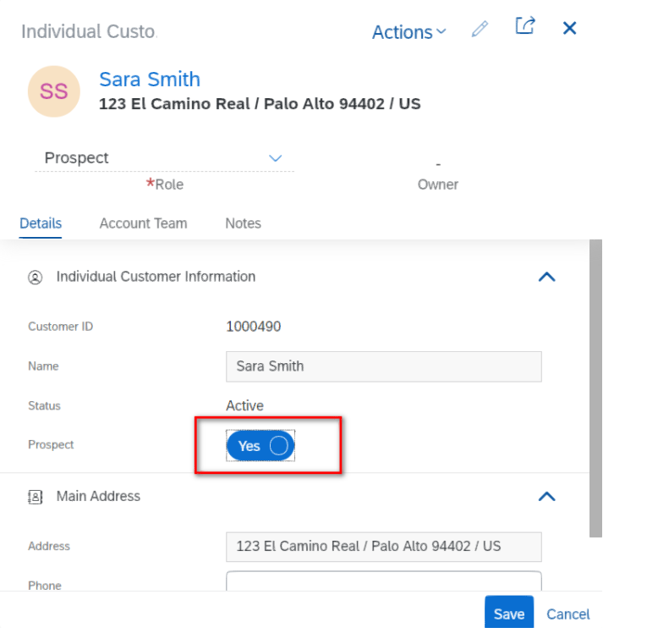647x644 pixels.
Task: Click the Save button
Action: click(509, 614)
